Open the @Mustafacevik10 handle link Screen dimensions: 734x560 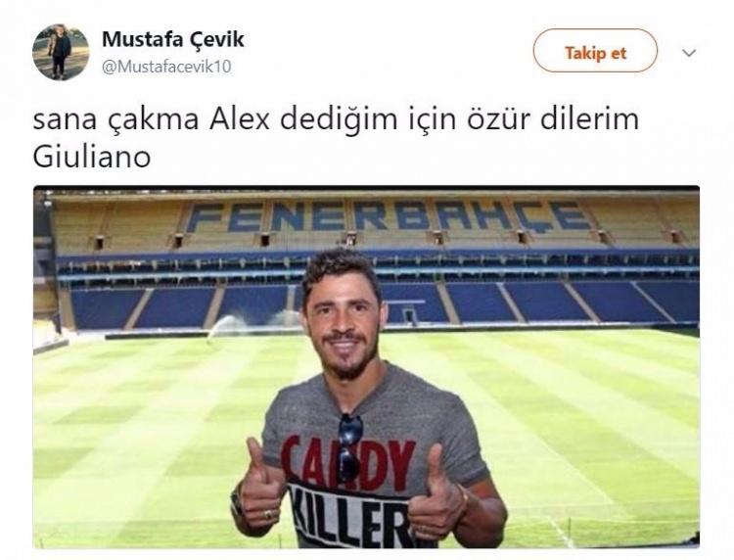click(166, 67)
